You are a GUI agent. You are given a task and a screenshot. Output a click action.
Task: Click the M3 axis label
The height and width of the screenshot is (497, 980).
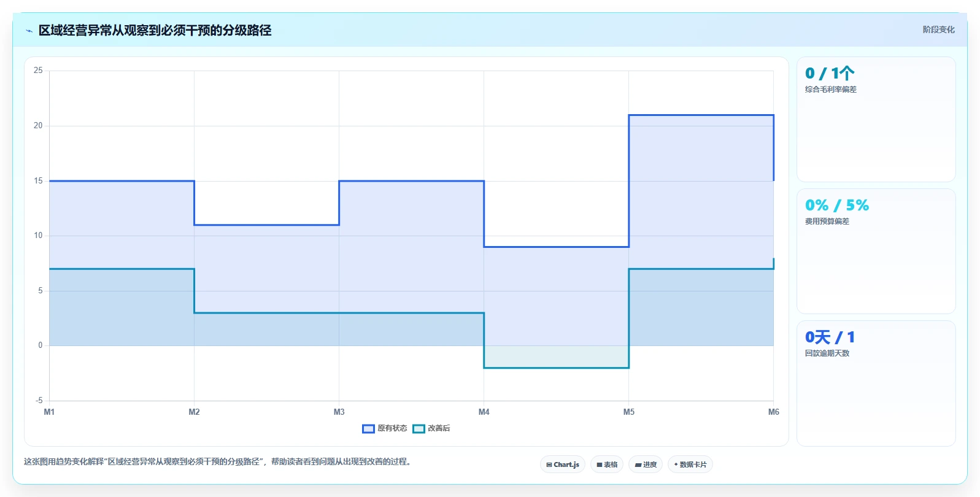tap(339, 412)
